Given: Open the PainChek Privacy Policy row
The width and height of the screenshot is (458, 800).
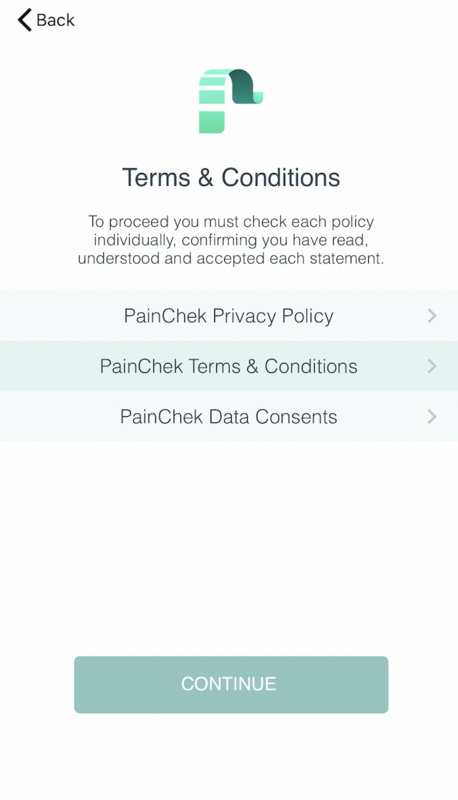Looking at the screenshot, I should 229,316.
